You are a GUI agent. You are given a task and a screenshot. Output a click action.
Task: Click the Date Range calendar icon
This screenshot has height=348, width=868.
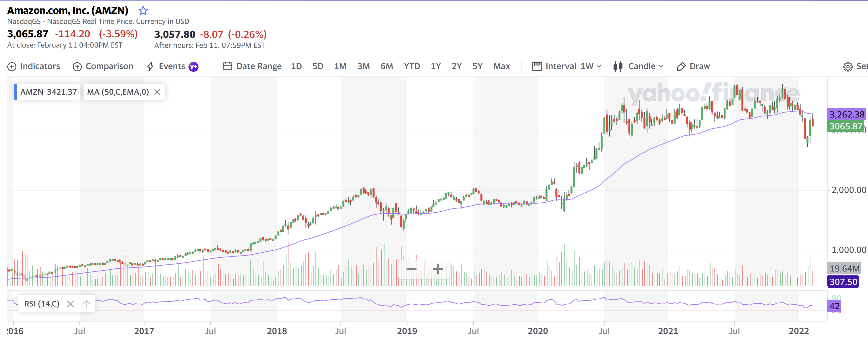pyautogui.click(x=227, y=66)
